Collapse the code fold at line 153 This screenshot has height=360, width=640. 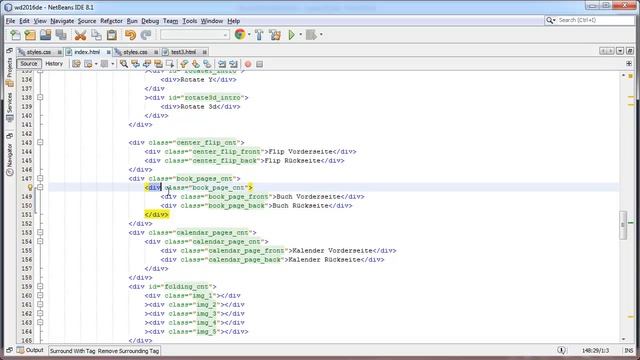[x=40, y=232]
